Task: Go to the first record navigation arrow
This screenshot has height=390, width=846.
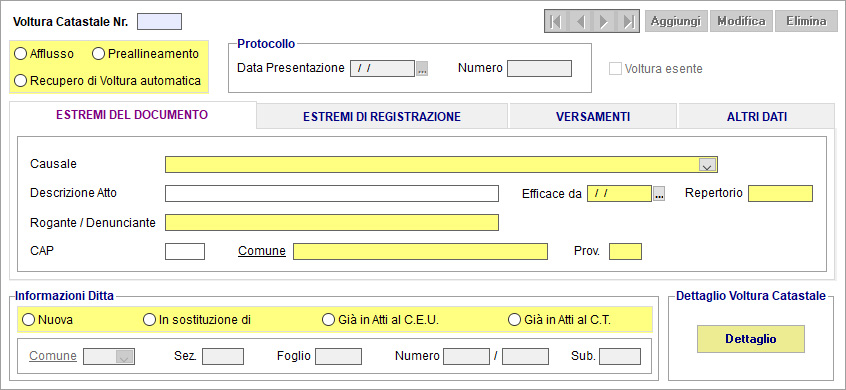Action: [x=556, y=22]
